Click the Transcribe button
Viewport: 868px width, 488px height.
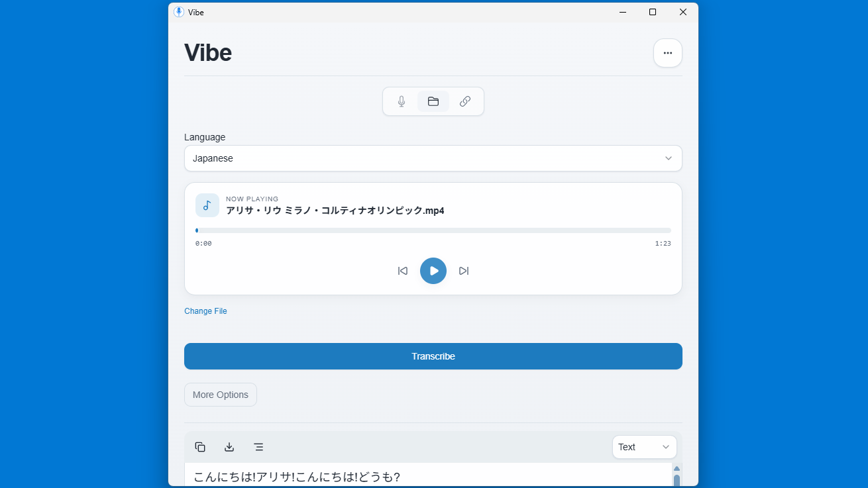[x=433, y=356]
